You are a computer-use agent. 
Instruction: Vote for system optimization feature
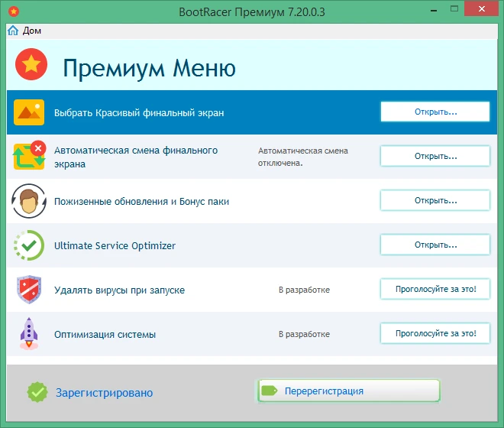pos(435,333)
